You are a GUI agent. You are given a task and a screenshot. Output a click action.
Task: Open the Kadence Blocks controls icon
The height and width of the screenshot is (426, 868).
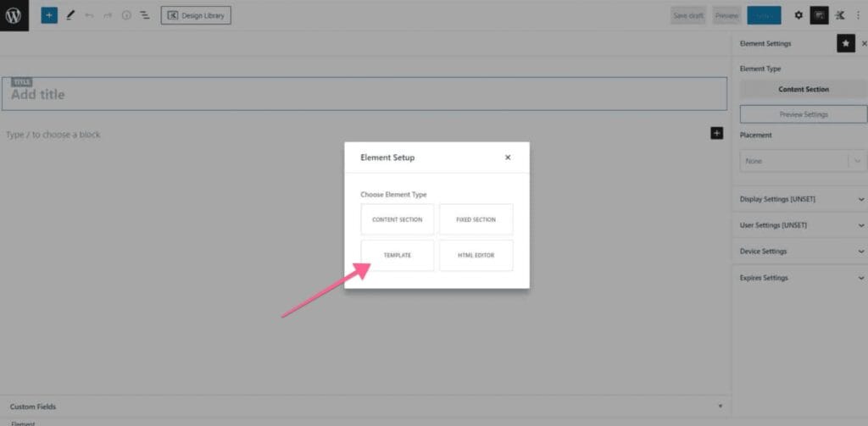[840, 15]
